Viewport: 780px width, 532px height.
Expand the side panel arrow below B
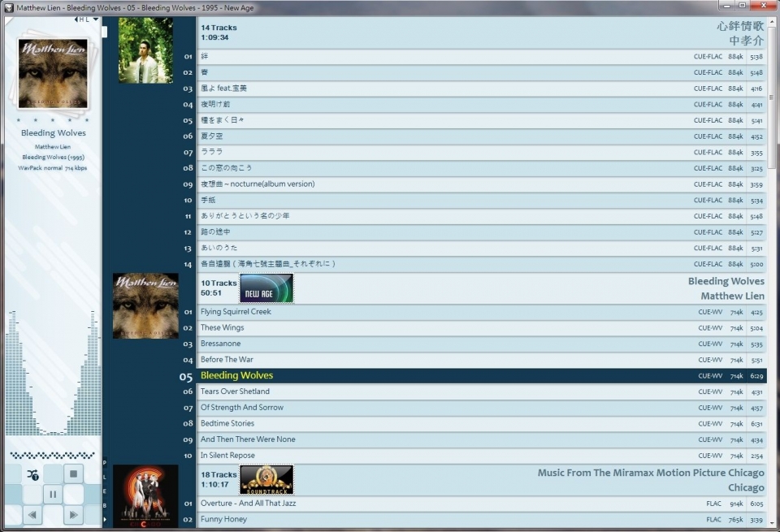[x=104, y=519]
